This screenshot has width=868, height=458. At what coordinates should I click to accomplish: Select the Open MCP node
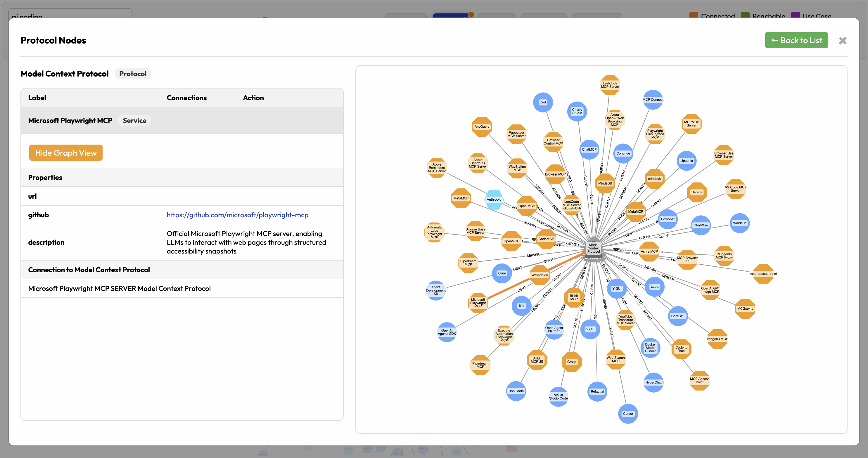526,207
